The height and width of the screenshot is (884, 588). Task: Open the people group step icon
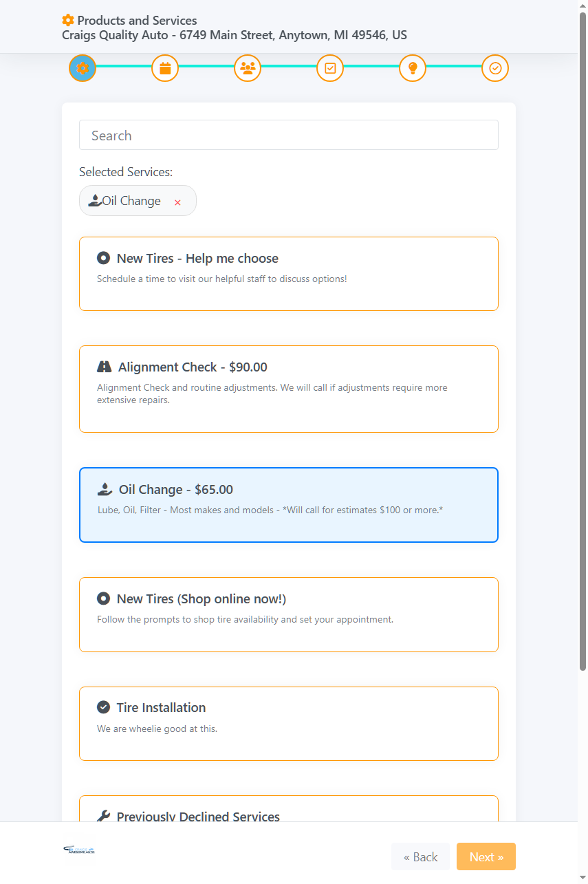tap(248, 68)
